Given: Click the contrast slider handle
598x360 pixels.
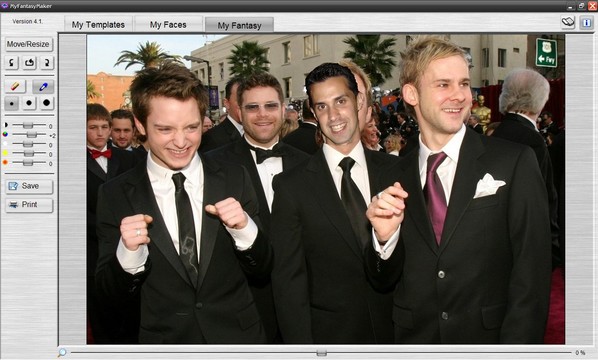Looking at the screenshot, I should [28, 125].
